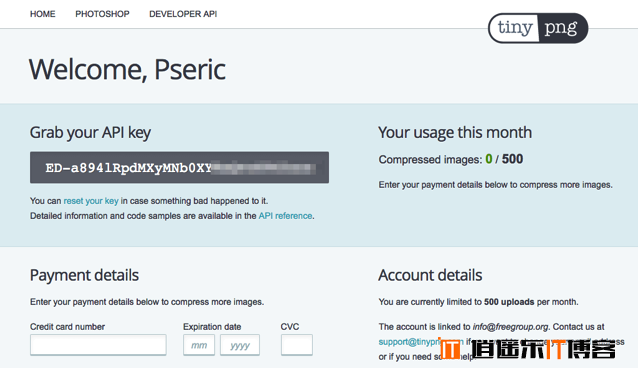The height and width of the screenshot is (368, 638).
Task: Click the 'Compressed images: 0 / 500' count
Action: 451,159
